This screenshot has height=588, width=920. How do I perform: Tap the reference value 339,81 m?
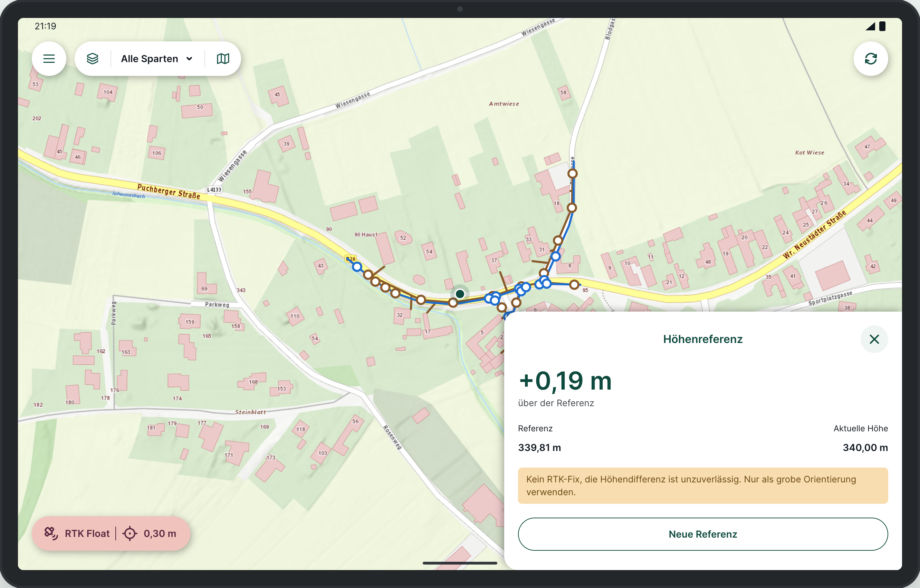point(539,448)
